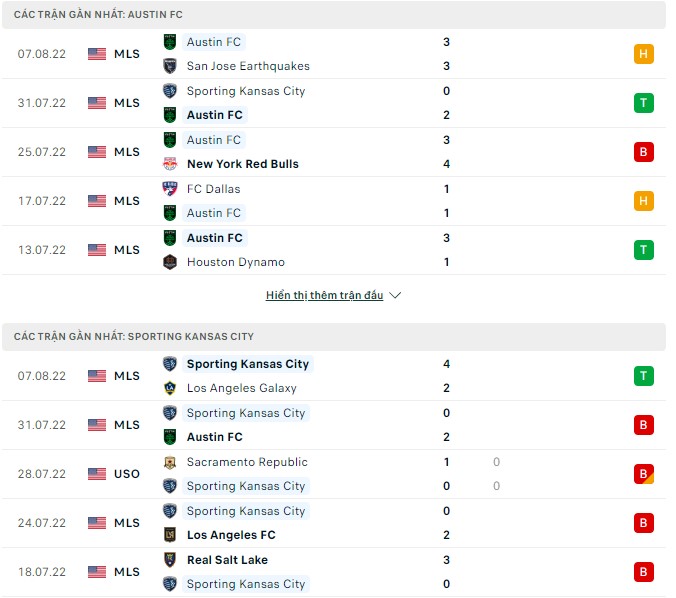Viewport: 676px width, 598px height.
Task: Click the New York Red Bulls crest
Action: pos(170,164)
